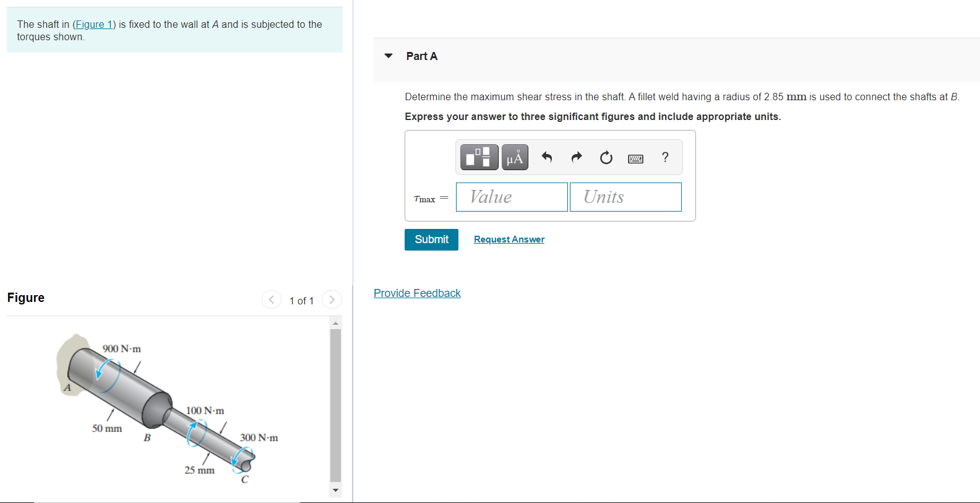The height and width of the screenshot is (503, 980).
Task: Click the Request Answer link
Action: tap(509, 239)
